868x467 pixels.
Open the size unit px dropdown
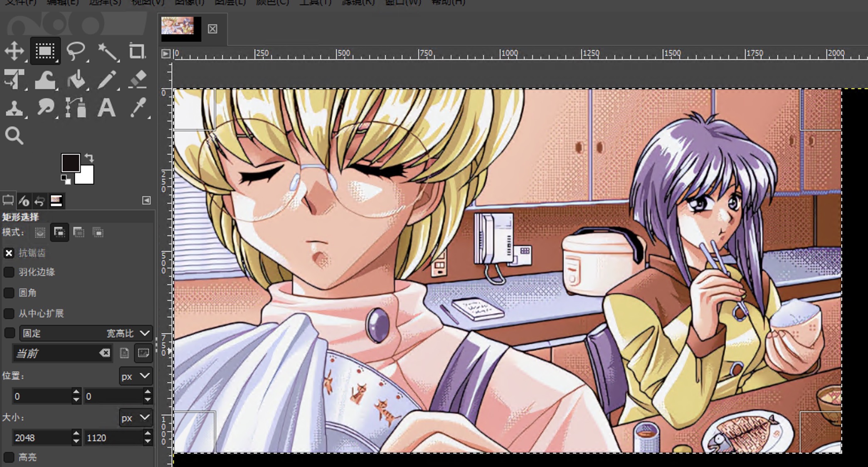click(x=136, y=418)
